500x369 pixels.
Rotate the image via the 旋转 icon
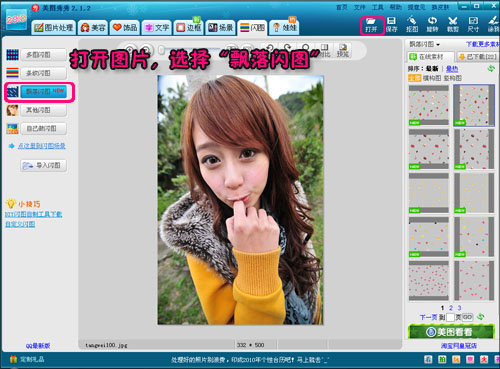(432, 25)
